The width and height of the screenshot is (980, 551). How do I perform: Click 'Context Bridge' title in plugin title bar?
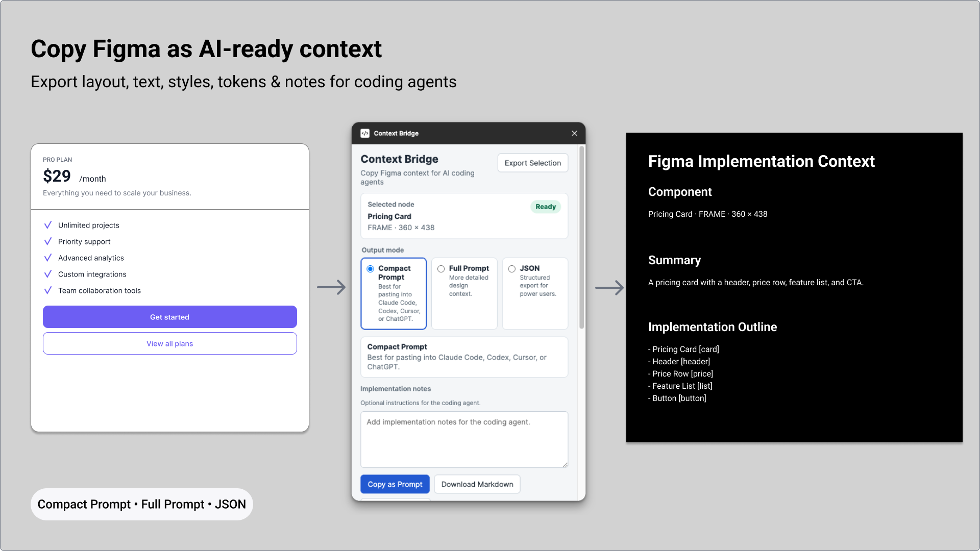[396, 133]
